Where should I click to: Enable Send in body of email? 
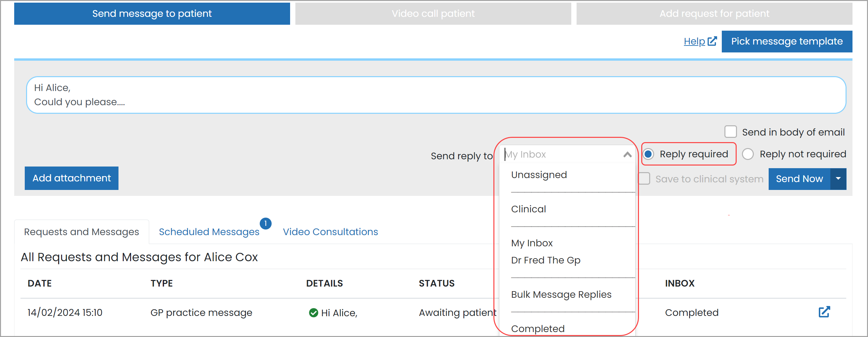[x=730, y=132]
